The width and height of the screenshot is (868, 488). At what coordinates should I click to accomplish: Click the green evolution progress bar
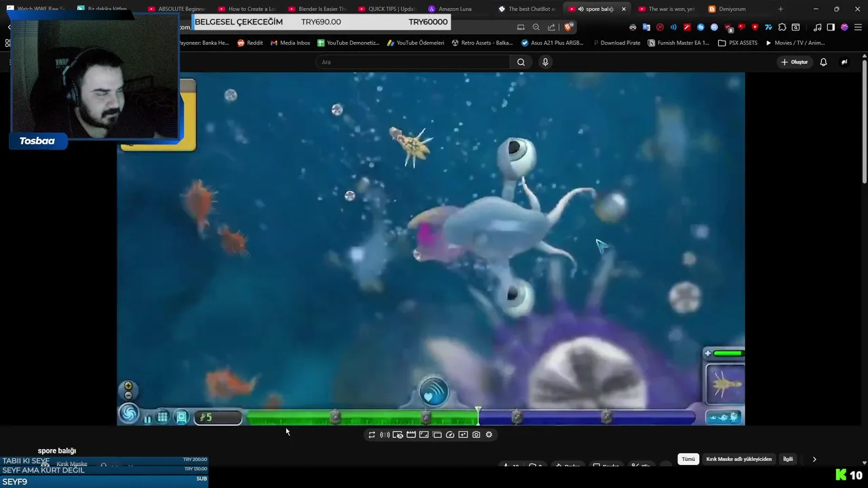coord(361,418)
